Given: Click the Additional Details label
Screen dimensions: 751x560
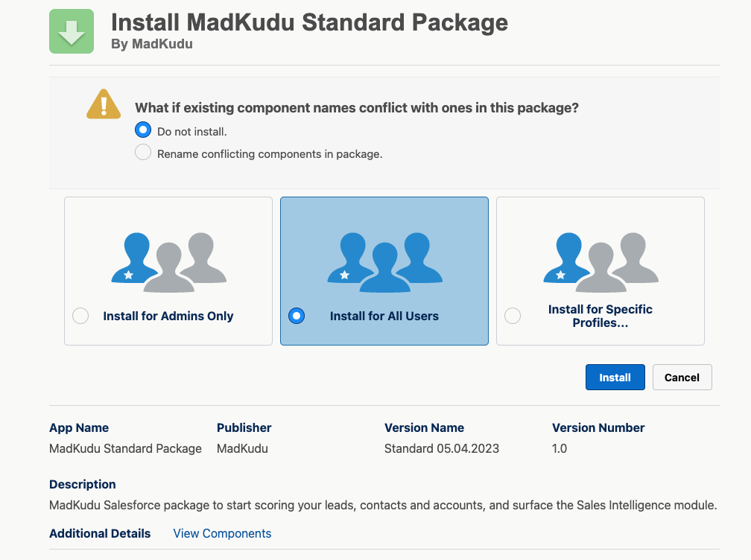Looking at the screenshot, I should [100, 533].
